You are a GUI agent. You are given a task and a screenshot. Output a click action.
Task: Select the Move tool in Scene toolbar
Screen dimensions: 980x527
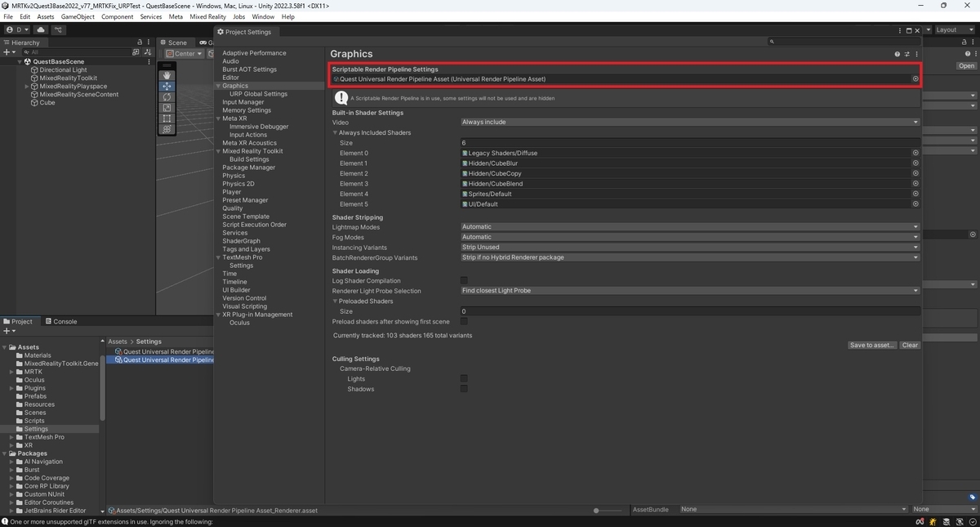click(x=167, y=87)
